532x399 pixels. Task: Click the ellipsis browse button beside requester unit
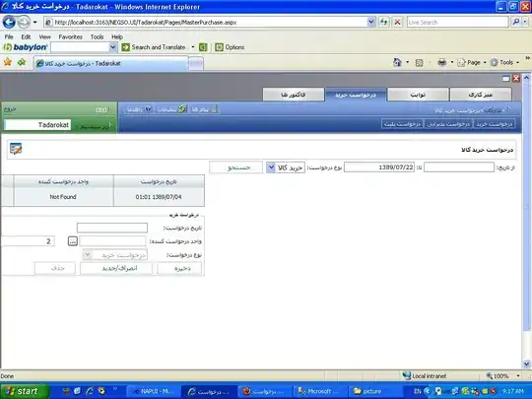pos(73,241)
